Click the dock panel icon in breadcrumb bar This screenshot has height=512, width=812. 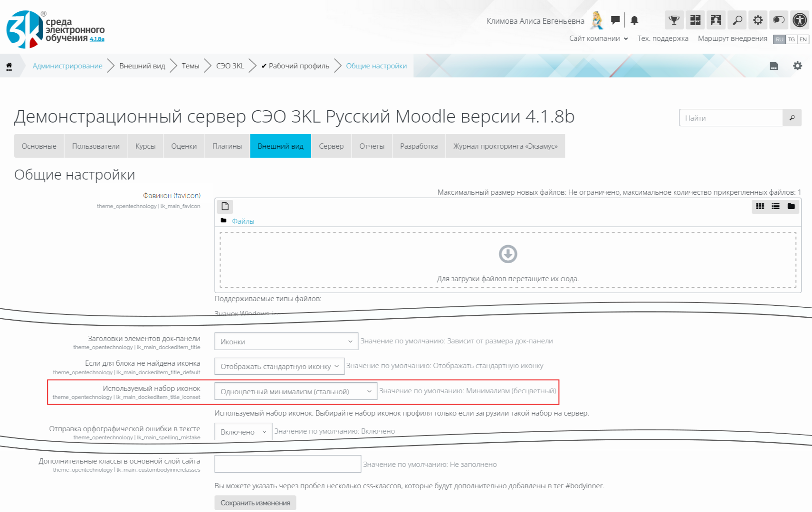click(774, 66)
